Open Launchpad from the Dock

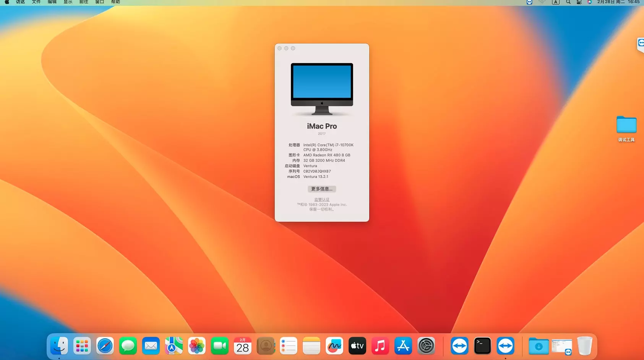click(x=82, y=345)
